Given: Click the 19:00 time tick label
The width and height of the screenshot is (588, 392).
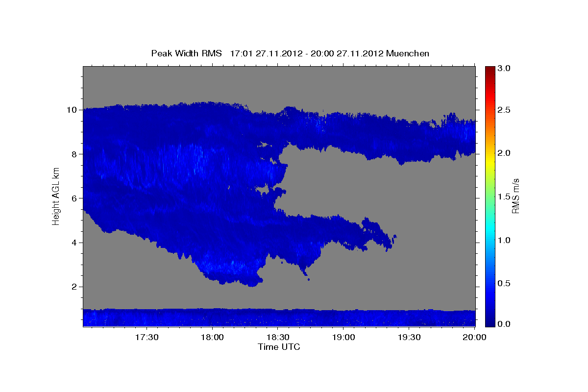Looking at the screenshot, I should [x=343, y=338].
